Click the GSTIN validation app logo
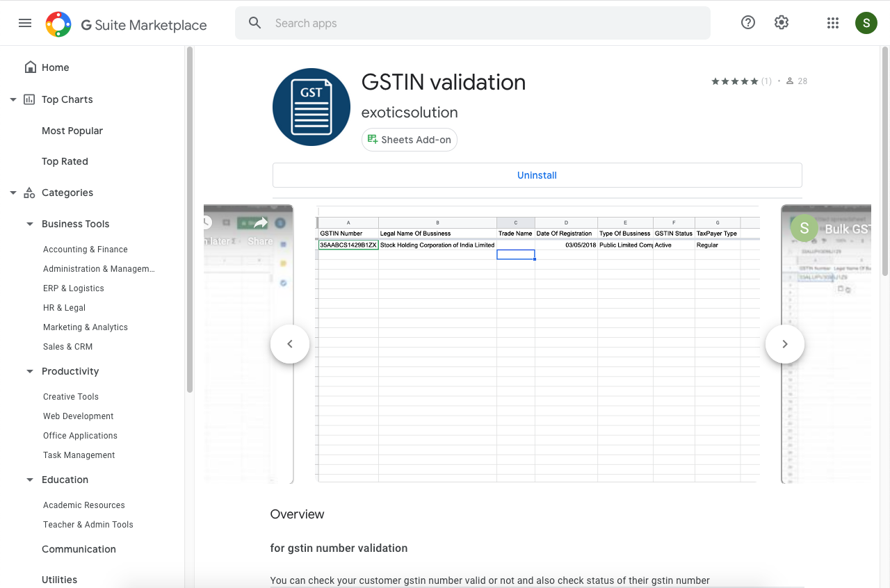Screen dimensions: 890x588 tap(311, 106)
